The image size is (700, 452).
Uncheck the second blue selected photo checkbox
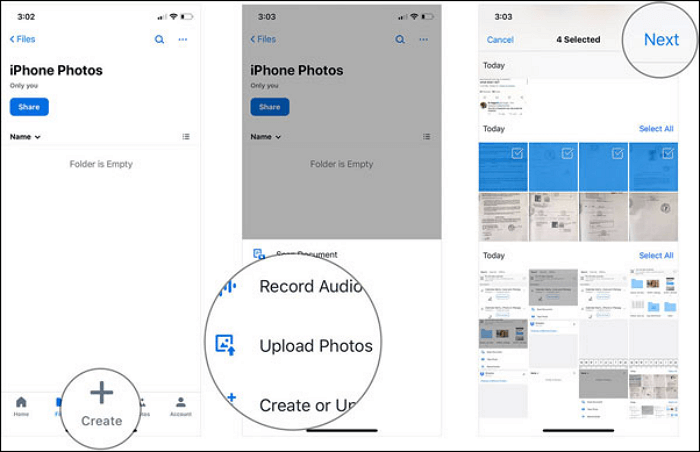(x=567, y=154)
